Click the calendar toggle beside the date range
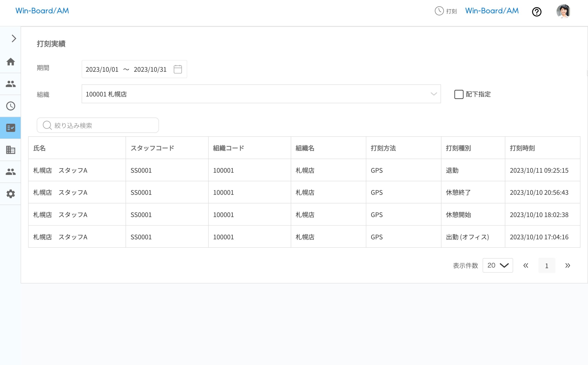The image size is (588, 365). click(178, 69)
